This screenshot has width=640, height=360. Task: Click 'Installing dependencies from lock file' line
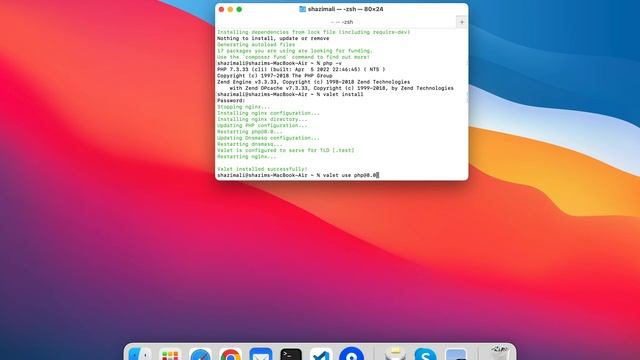[313, 32]
